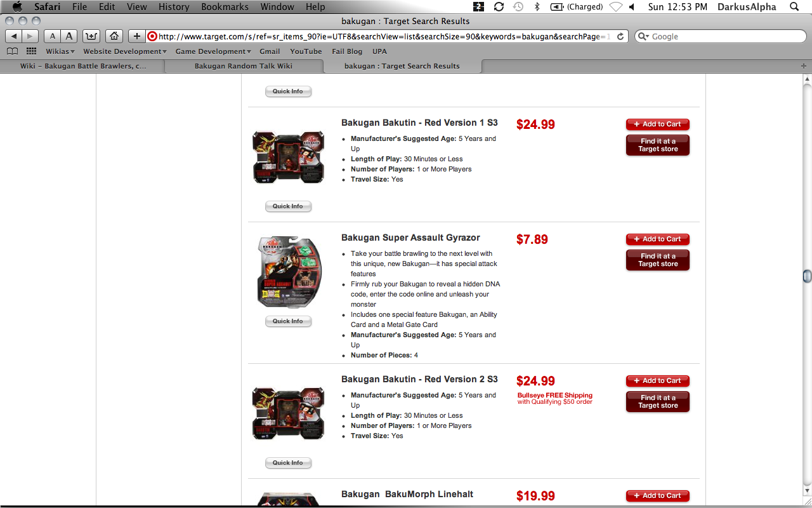Click the larger text size button

click(x=69, y=36)
